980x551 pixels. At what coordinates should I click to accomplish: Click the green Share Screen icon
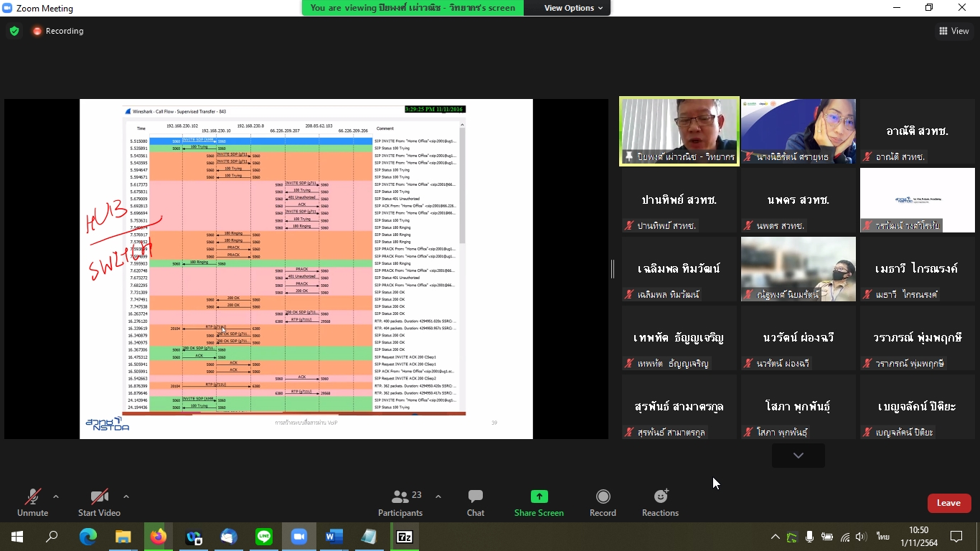[x=539, y=496]
